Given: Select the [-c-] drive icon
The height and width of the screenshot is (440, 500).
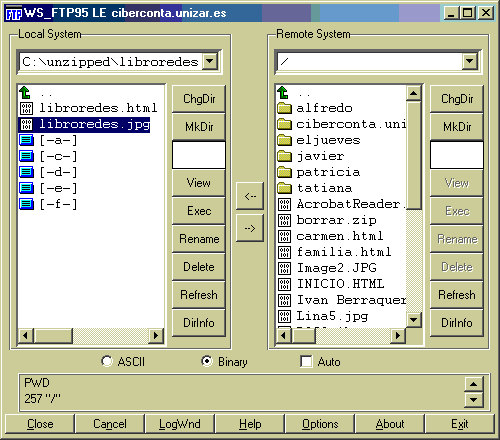Looking at the screenshot, I should point(26,156).
